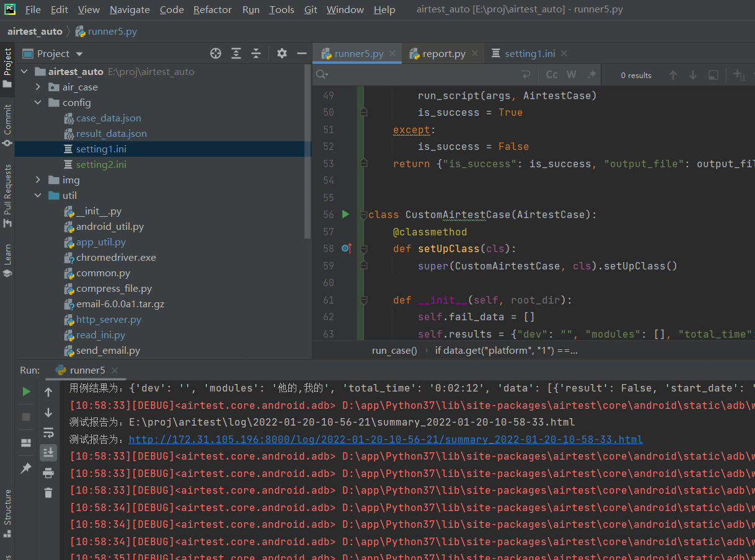The width and height of the screenshot is (755, 560).
Task: Fold setUpClass method at line 58 marker
Action: 364,248
